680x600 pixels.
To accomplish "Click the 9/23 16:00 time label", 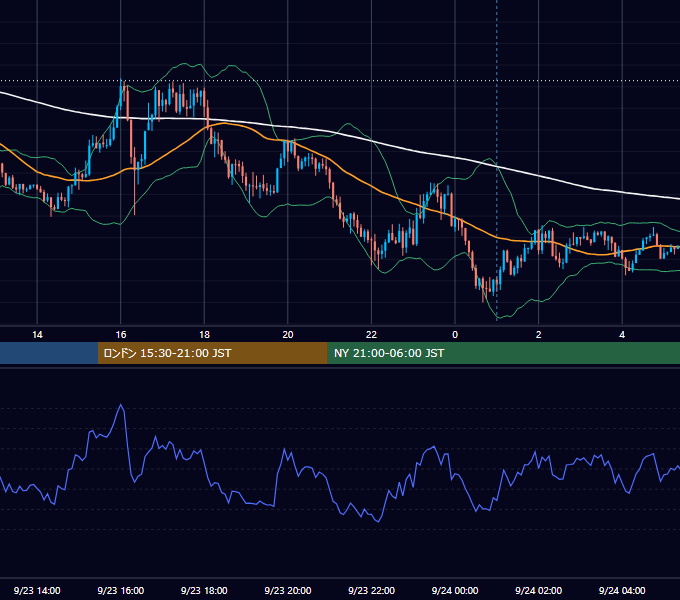I will [x=121, y=590].
